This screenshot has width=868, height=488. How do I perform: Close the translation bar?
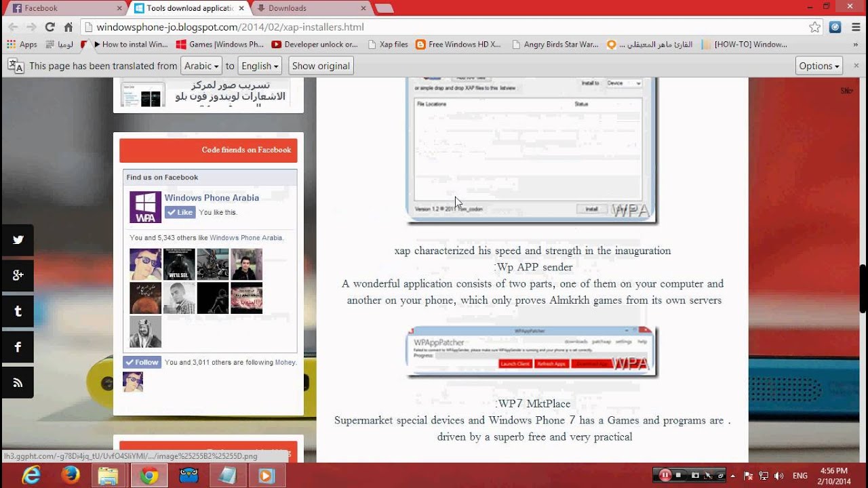(856, 66)
